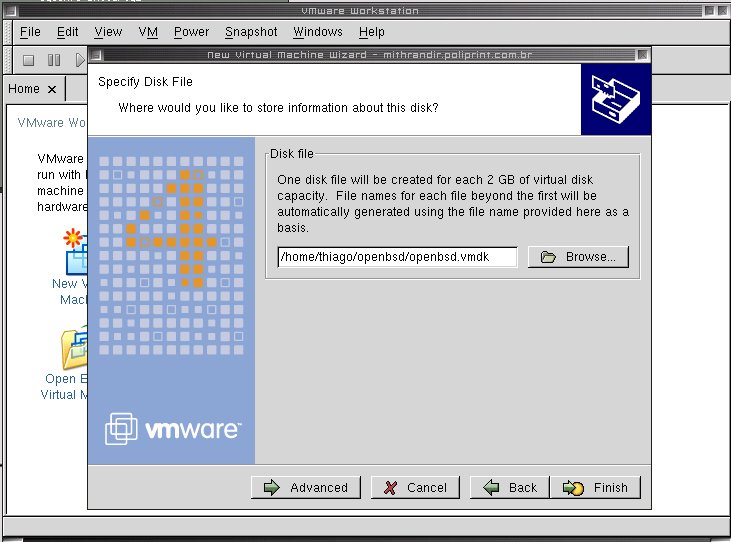731x542 pixels.
Task: Click the disk file path input field
Action: [397, 257]
